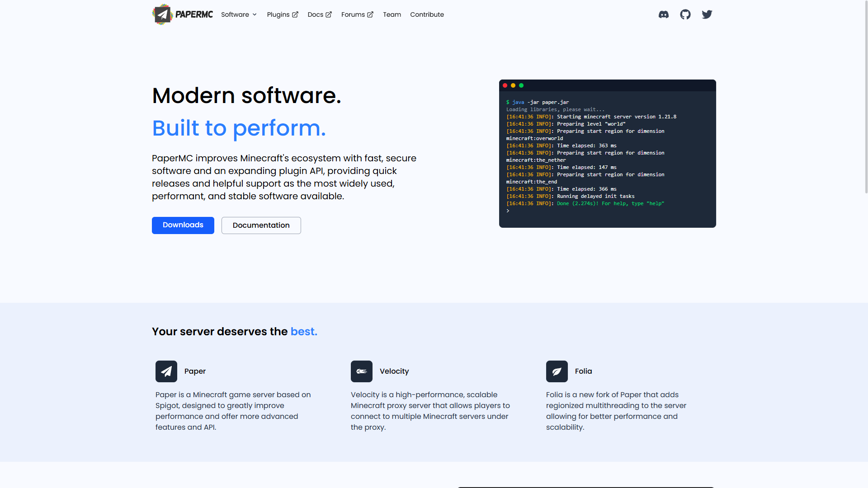Open the Twitter bird icon link
This screenshot has width=868, height=488.
coord(707,14)
